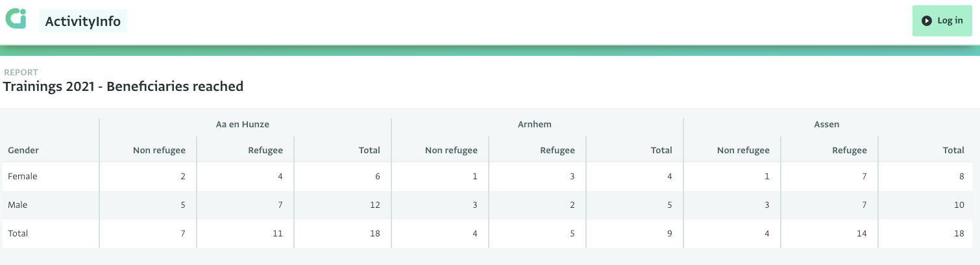Screen dimensions: 980x265
Task: Click Total header under Assen
Action: 953,150
